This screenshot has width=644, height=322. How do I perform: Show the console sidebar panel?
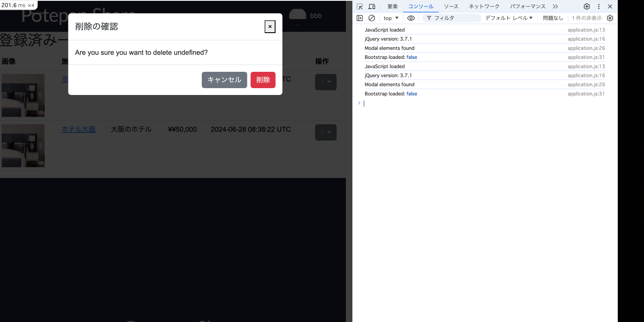click(359, 18)
